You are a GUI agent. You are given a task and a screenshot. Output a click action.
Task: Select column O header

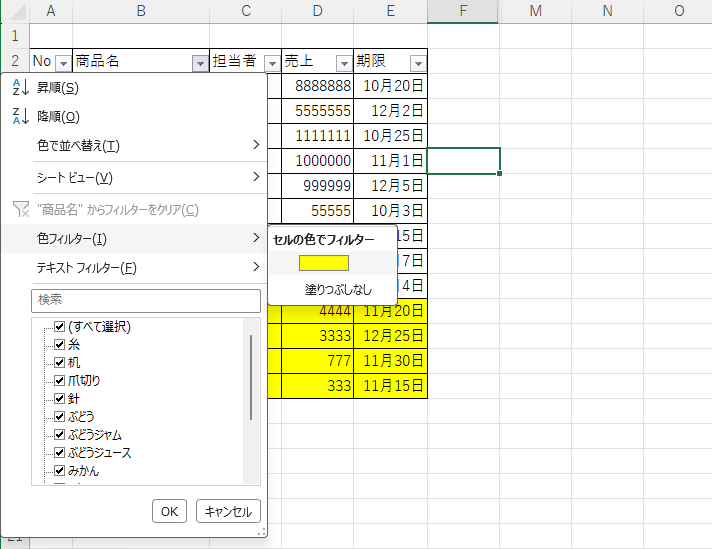[x=679, y=11]
